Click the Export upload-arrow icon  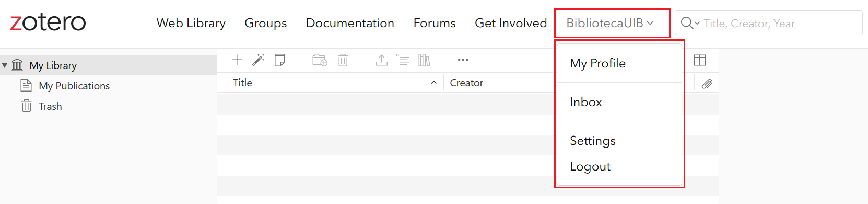click(x=382, y=60)
